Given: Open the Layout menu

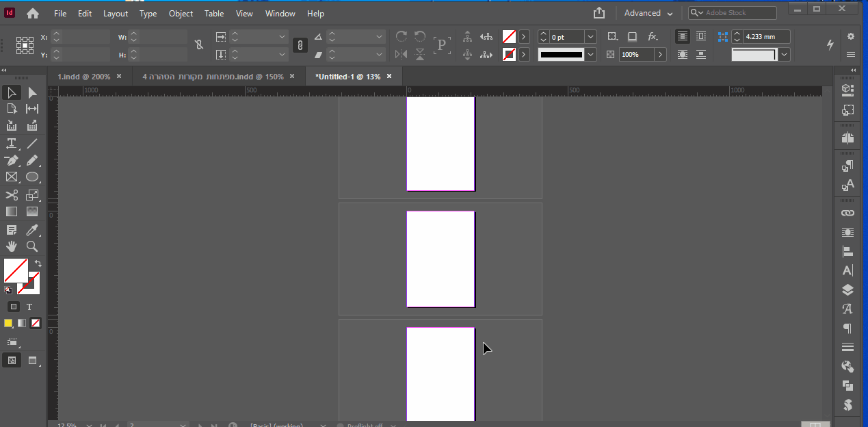Looking at the screenshot, I should (x=116, y=13).
